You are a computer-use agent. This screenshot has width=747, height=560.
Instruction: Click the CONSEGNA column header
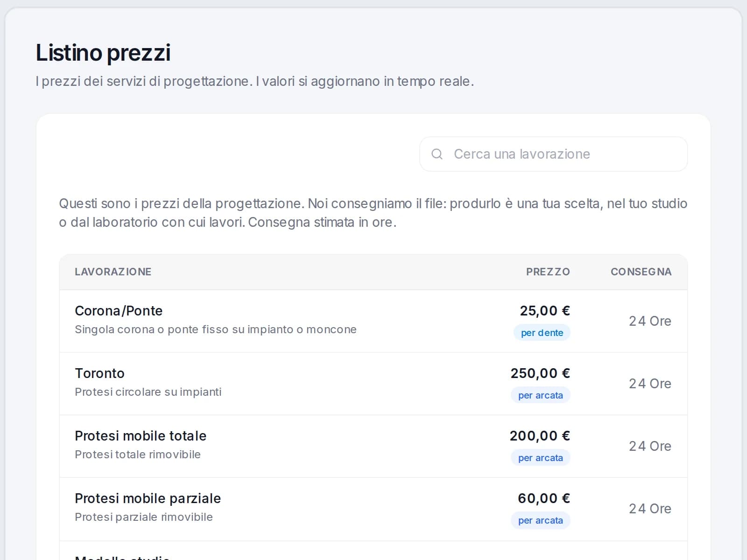(641, 272)
